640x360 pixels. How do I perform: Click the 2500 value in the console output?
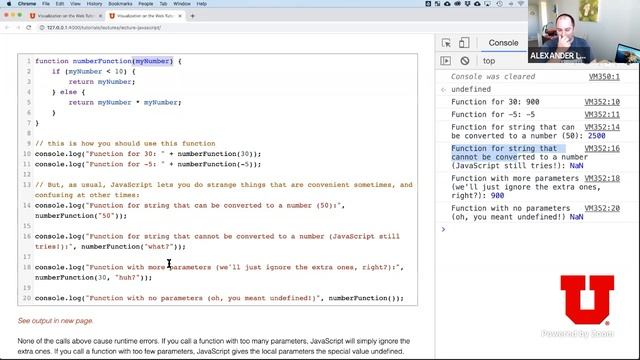(597, 136)
